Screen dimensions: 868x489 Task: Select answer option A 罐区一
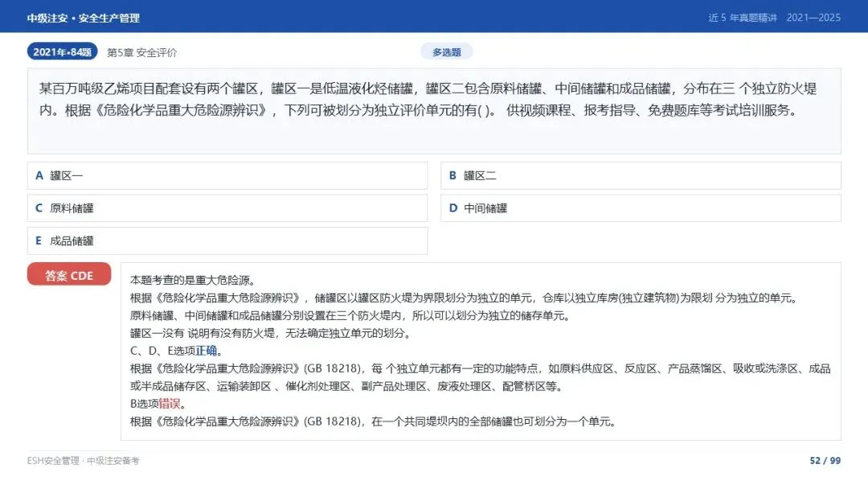click(x=227, y=175)
